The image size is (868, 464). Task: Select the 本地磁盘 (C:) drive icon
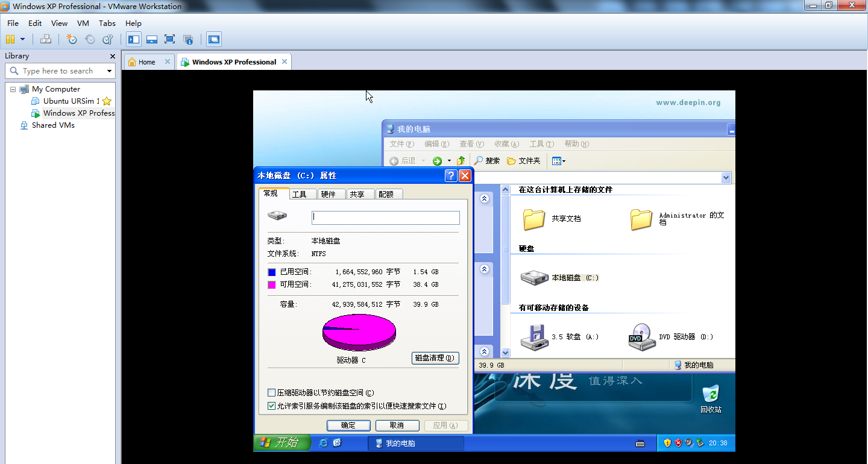(x=535, y=278)
